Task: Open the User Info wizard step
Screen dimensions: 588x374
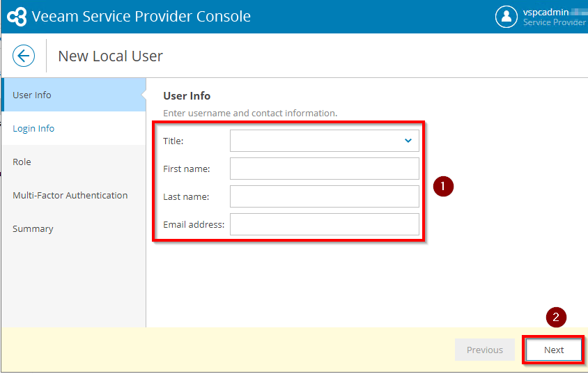Action: point(74,95)
